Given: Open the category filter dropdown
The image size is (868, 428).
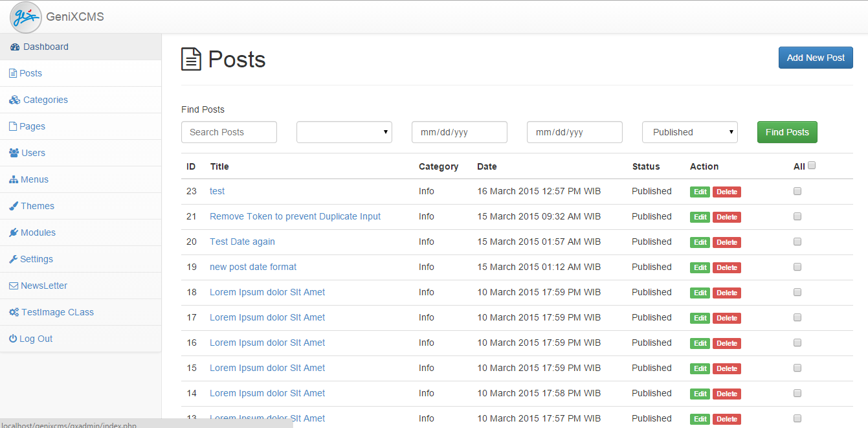Looking at the screenshot, I should click(x=344, y=132).
